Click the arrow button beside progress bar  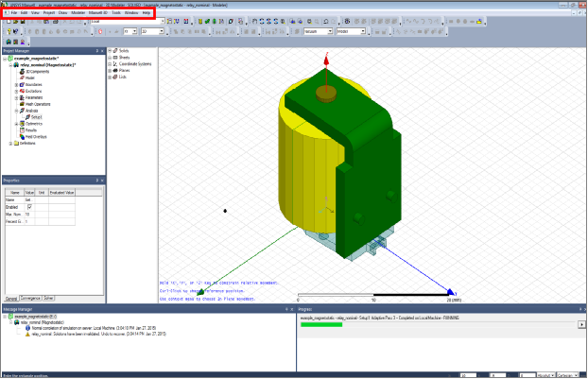pyautogui.click(x=581, y=324)
